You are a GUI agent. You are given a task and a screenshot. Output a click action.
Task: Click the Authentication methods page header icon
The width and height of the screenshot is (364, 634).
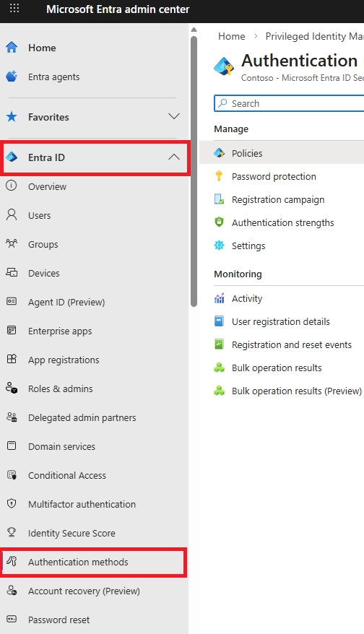(224, 66)
